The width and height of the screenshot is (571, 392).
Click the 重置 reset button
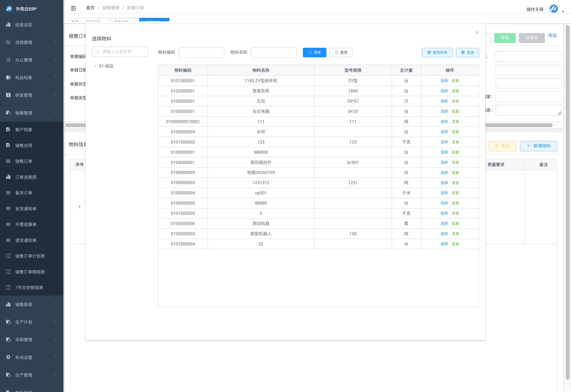(341, 53)
